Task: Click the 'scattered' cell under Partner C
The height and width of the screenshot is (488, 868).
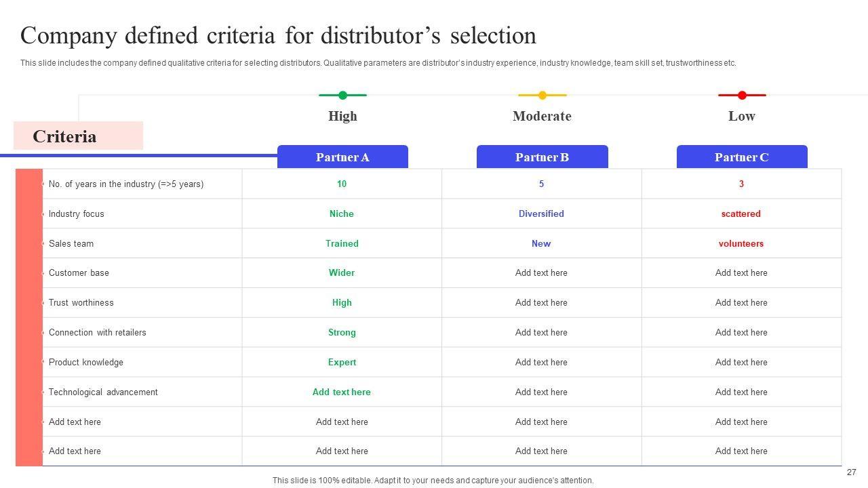Action: pos(741,213)
